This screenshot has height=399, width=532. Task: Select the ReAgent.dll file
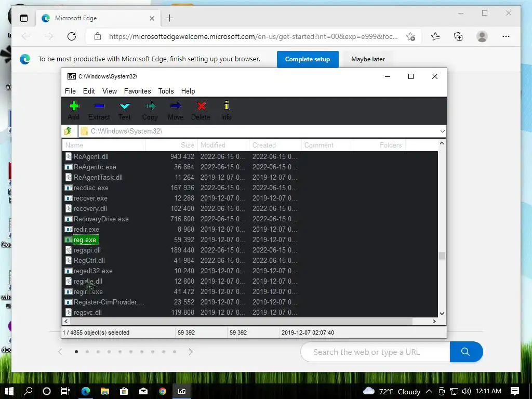[91, 157]
